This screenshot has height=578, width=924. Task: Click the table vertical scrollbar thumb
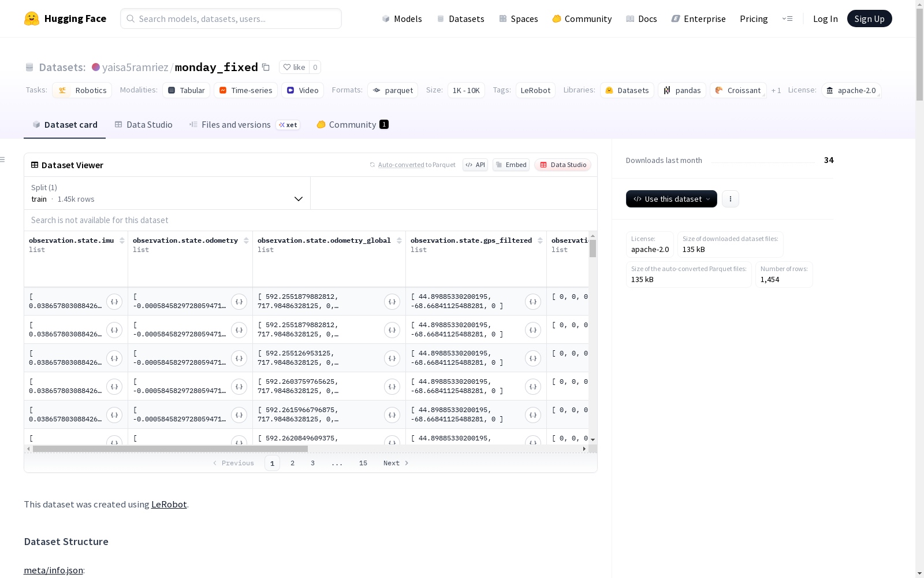593,249
